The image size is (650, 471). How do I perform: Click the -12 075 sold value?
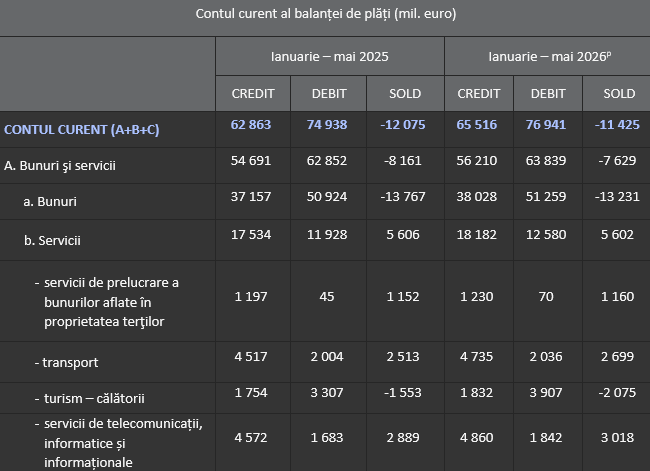pyautogui.click(x=403, y=125)
